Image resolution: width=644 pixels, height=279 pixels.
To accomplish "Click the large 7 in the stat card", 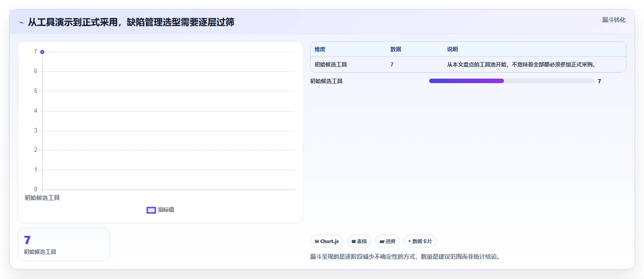I will click(x=27, y=240).
